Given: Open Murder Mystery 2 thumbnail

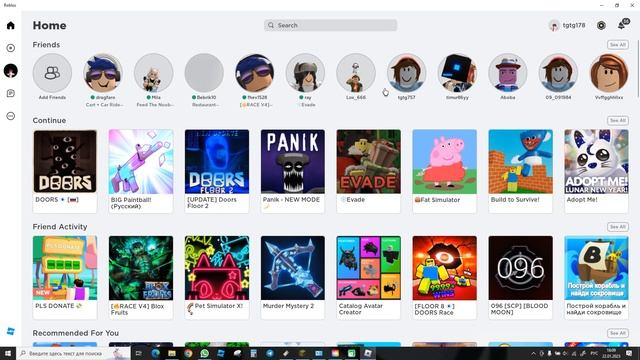Looking at the screenshot, I should point(293,268).
